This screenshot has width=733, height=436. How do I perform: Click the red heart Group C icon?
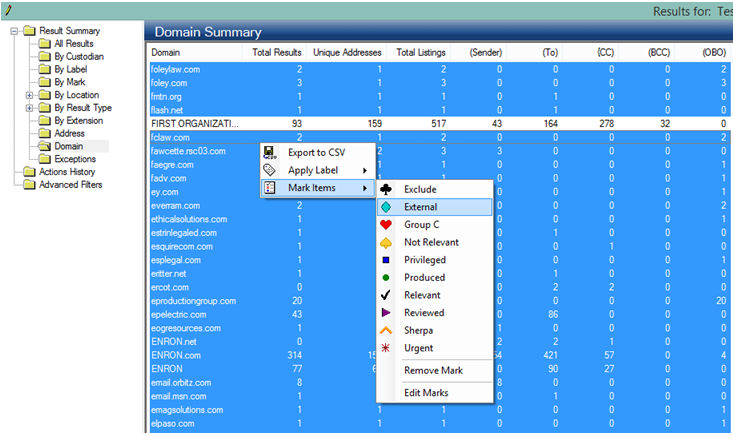click(x=386, y=225)
